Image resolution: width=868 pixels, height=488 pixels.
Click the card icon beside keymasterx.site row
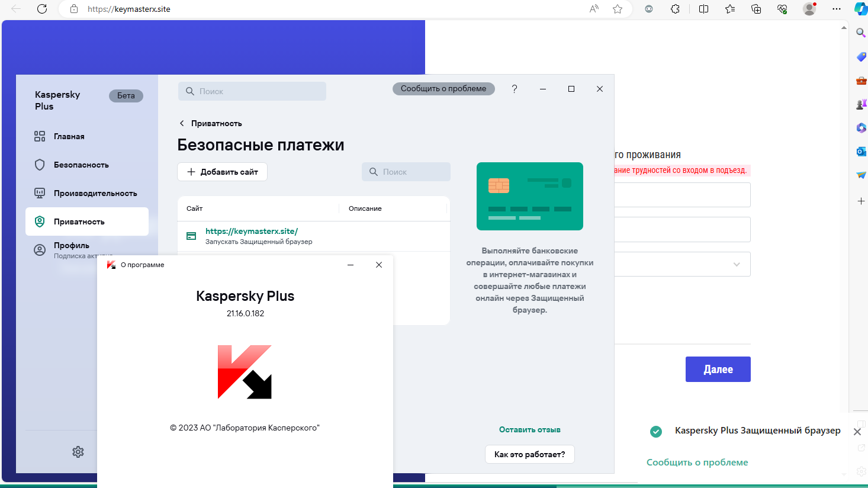click(191, 236)
